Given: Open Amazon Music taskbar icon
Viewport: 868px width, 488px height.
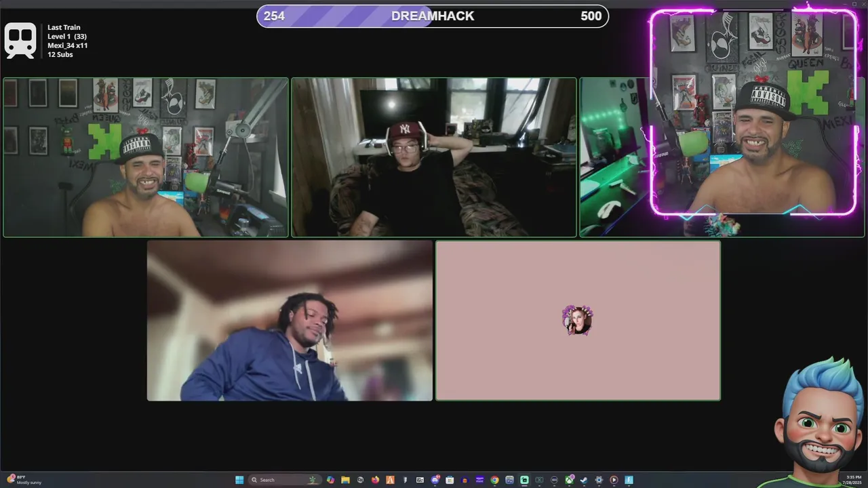Looking at the screenshot, I should point(480,480).
